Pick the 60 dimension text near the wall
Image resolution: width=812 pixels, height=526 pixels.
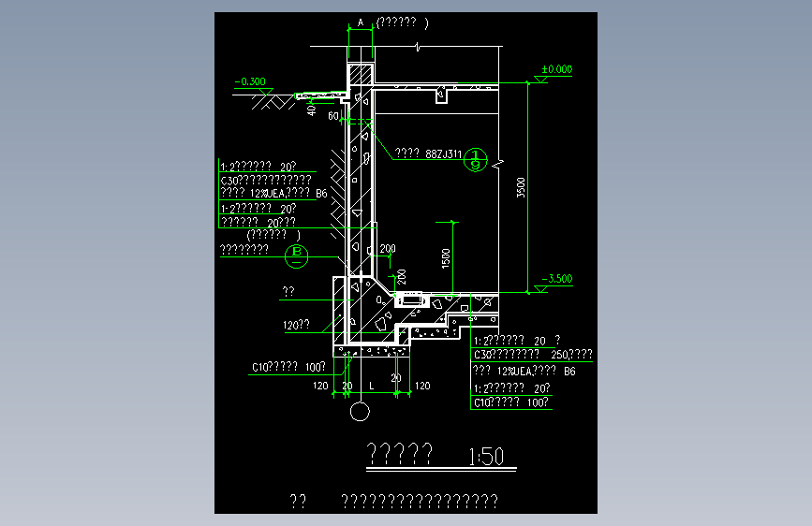[333, 116]
